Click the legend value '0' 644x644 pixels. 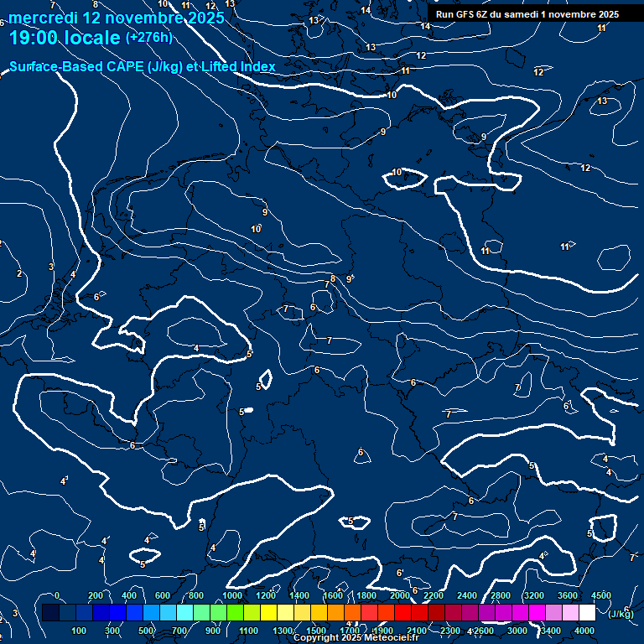click(57, 595)
